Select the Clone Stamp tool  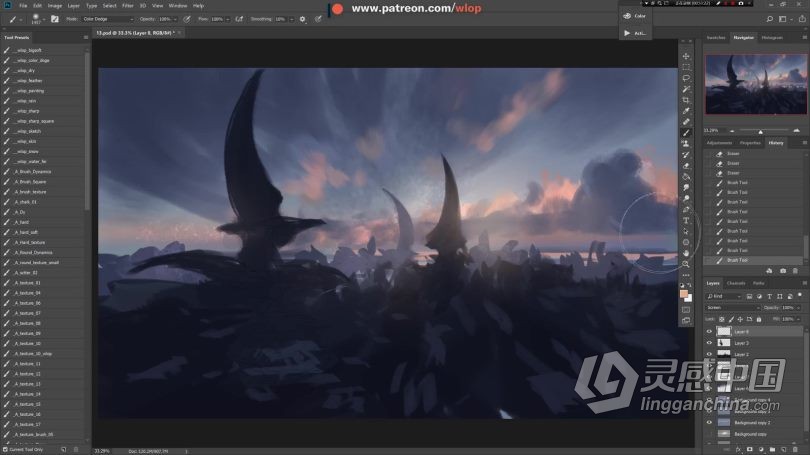(x=686, y=144)
